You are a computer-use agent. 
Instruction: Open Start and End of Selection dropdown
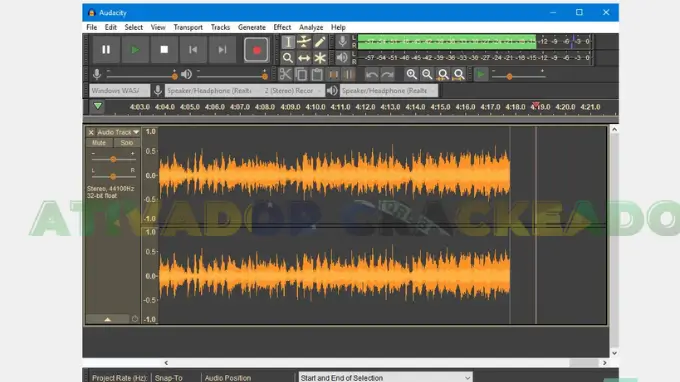pyautogui.click(x=385, y=377)
